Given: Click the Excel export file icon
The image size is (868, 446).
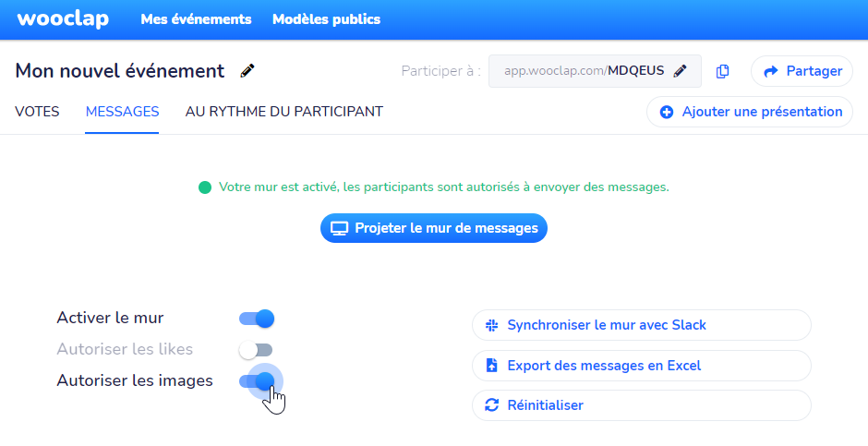Looking at the screenshot, I should point(491,366).
